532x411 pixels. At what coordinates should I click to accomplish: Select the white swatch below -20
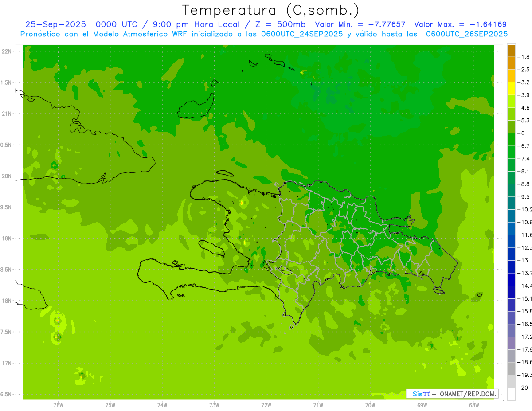(511, 394)
